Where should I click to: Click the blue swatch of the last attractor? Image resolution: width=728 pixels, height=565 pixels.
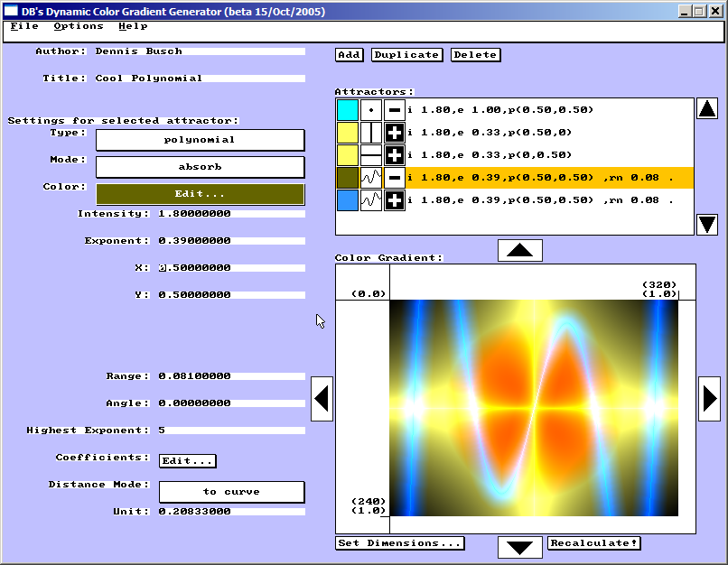click(348, 200)
